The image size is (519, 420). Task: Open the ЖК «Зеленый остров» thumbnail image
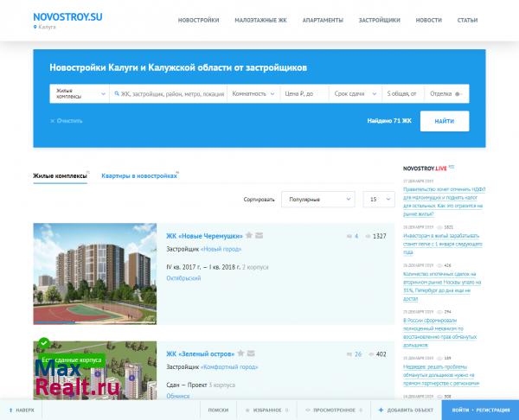(95, 371)
